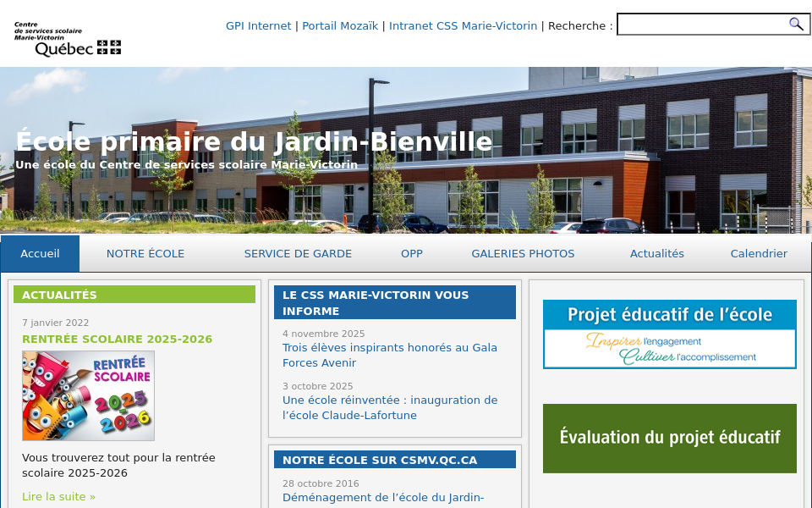
Task: Open GPI Internet link
Action: pyautogui.click(x=258, y=25)
